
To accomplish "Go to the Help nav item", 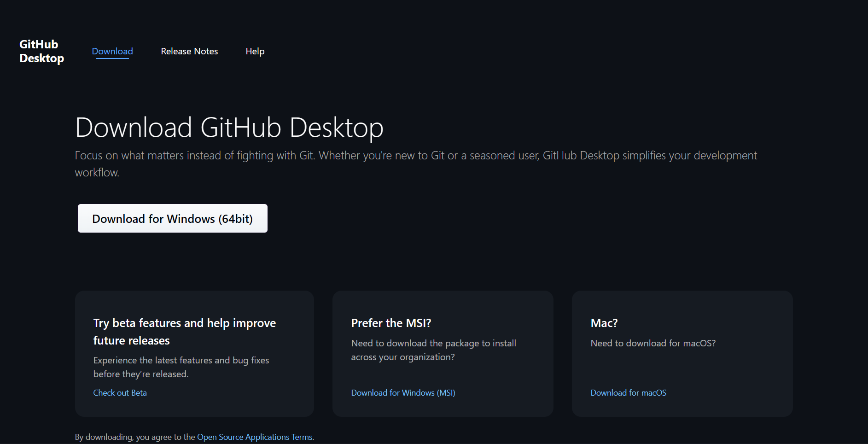I will coord(255,51).
